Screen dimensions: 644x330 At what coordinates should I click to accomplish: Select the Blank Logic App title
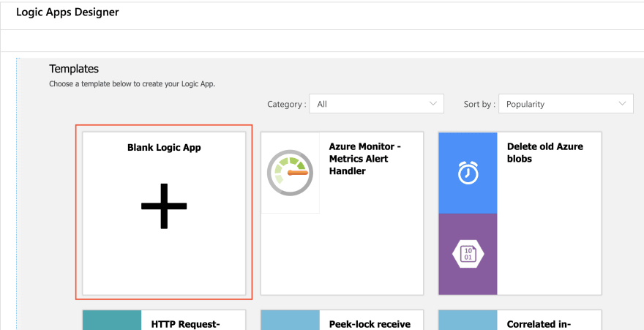click(x=164, y=148)
